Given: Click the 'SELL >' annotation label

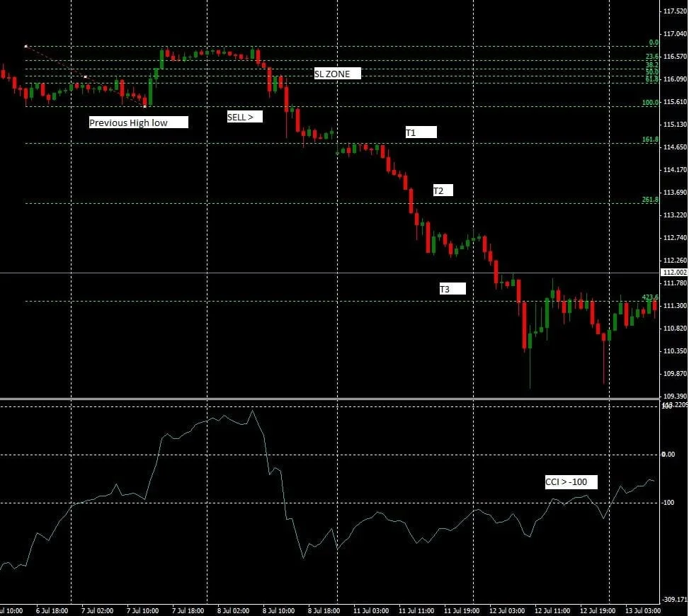Looking at the screenshot, I should [245, 116].
